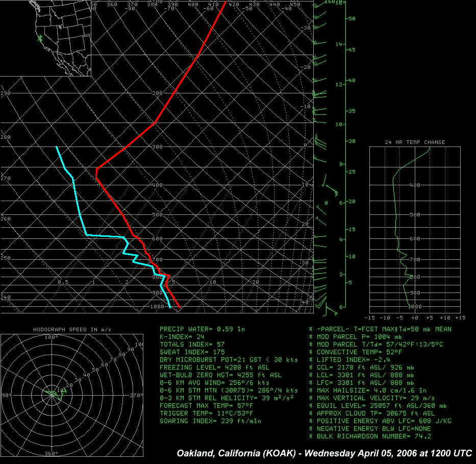This screenshot has height=464, width=476.
Task: Select the 0-3 KM STM REL HELICITY line
Action: pos(227,398)
